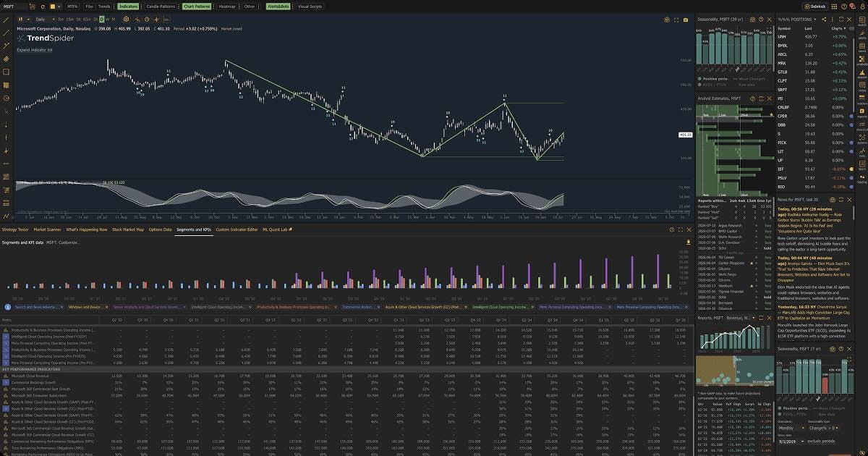Switch to the Options Data tab
Screen dimensions: 868x456
(x=160, y=229)
